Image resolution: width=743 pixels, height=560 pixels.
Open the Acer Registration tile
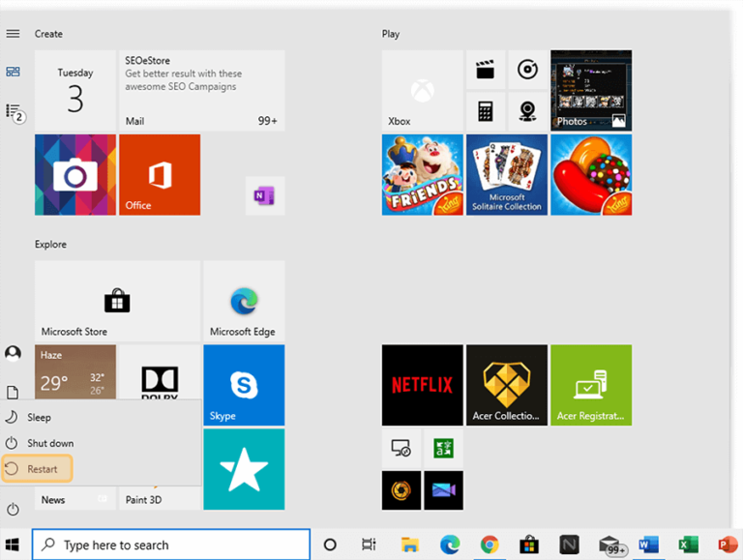[x=591, y=385]
